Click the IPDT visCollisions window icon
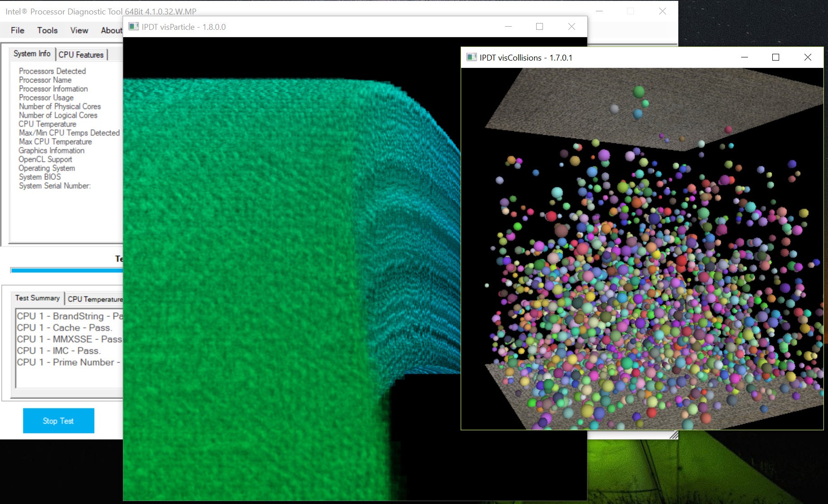Image resolution: width=828 pixels, height=504 pixels. [x=471, y=57]
